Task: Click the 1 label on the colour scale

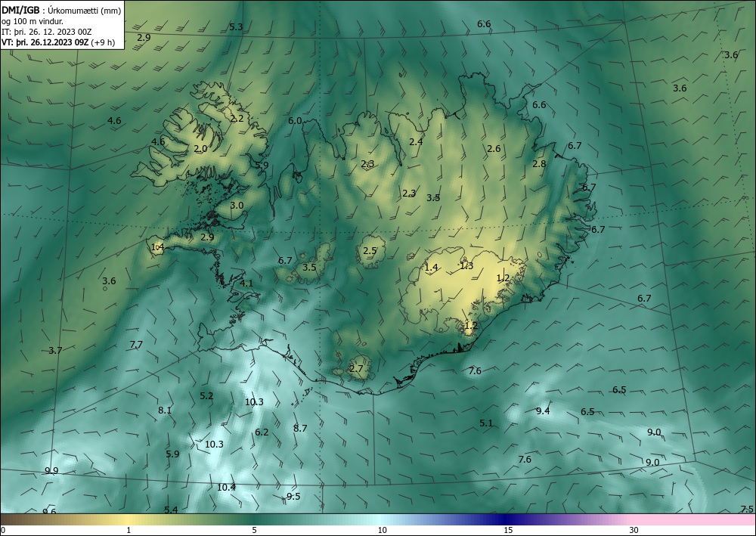Action: coord(129,531)
